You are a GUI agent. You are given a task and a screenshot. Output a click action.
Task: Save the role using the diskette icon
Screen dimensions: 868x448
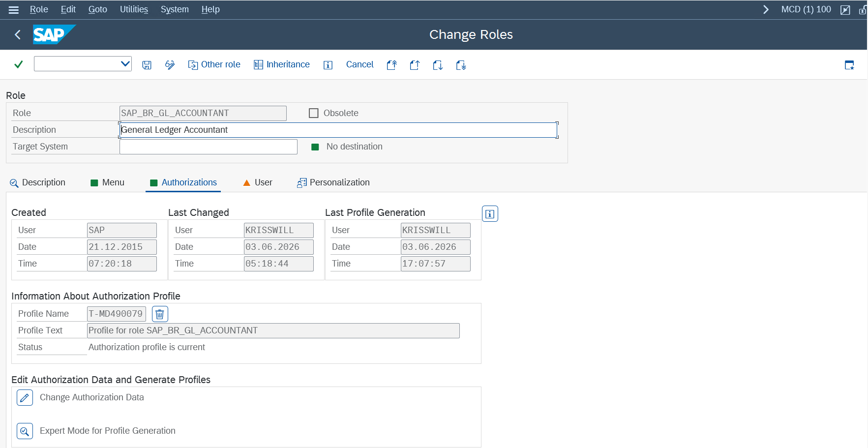coord(147,65)
